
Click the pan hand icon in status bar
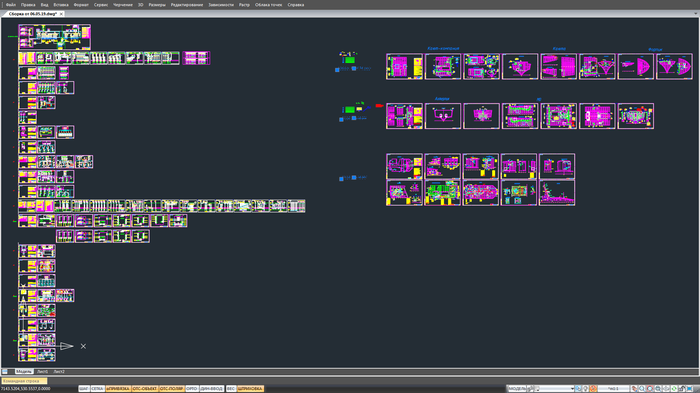coord(634,389)
